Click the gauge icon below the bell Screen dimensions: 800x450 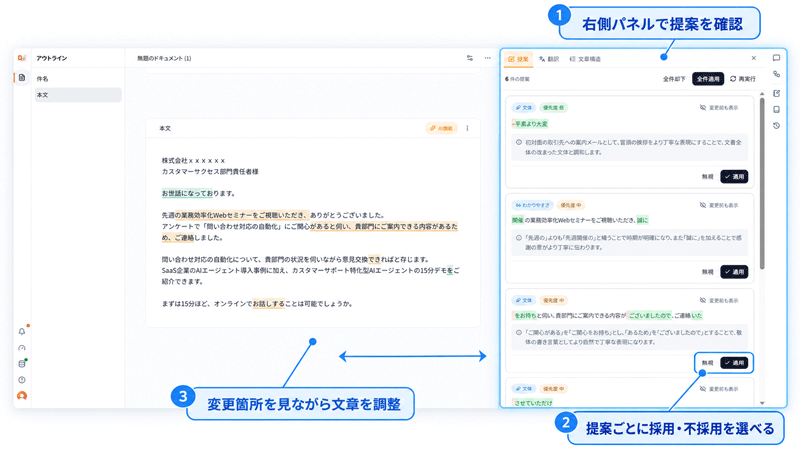pyautogui.click(x=21, y=348)
